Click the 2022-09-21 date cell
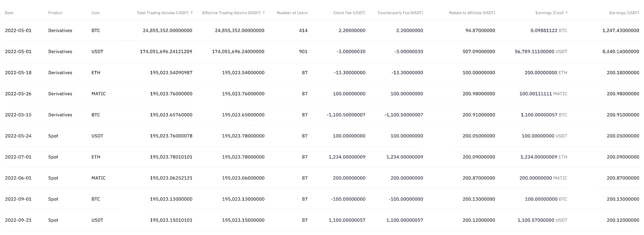 tap(18, 220)
